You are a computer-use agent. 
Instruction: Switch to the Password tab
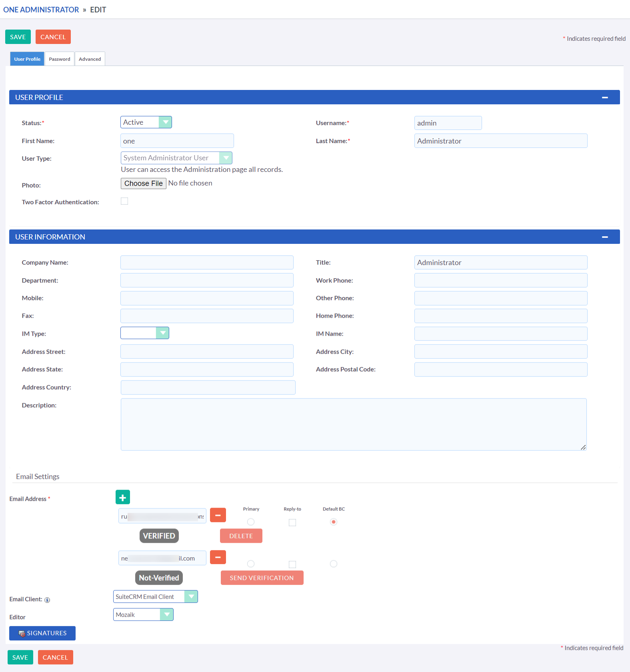(x=60, y=59)
